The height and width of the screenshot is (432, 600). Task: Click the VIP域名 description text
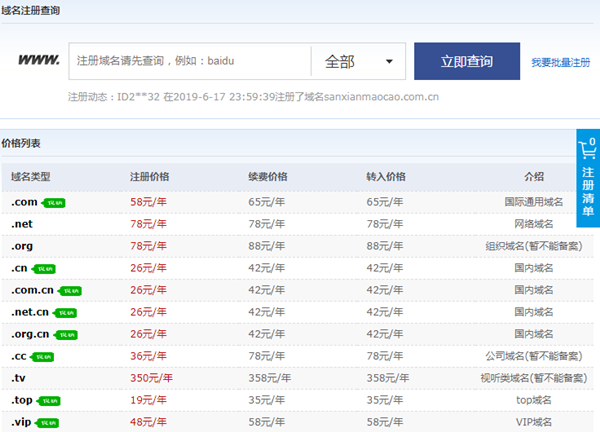[x=534, y=422]
